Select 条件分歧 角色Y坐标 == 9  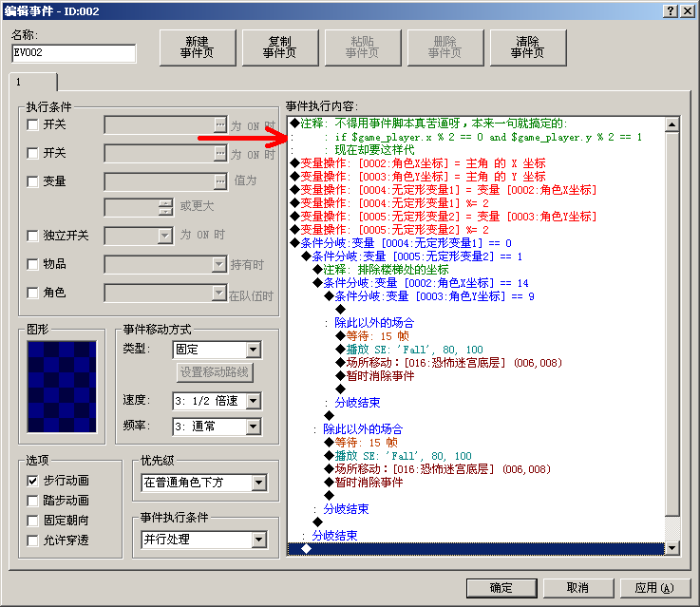coord(477,296)
